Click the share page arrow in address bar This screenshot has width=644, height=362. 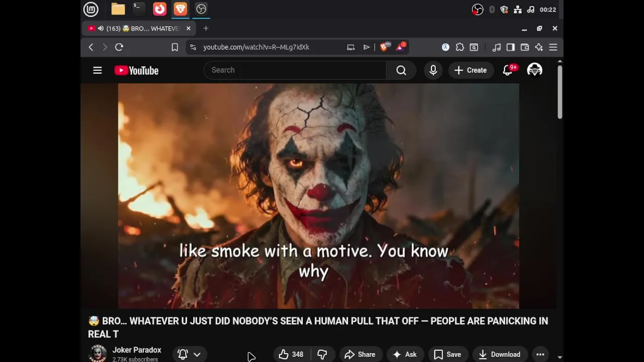pyautogui.click(x=366, y=47)
